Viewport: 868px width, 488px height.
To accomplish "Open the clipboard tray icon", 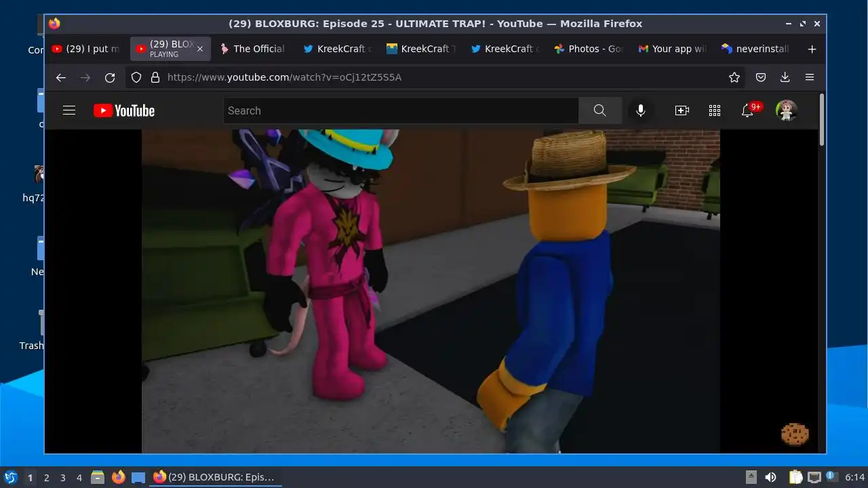I will [x=795, y=477].
